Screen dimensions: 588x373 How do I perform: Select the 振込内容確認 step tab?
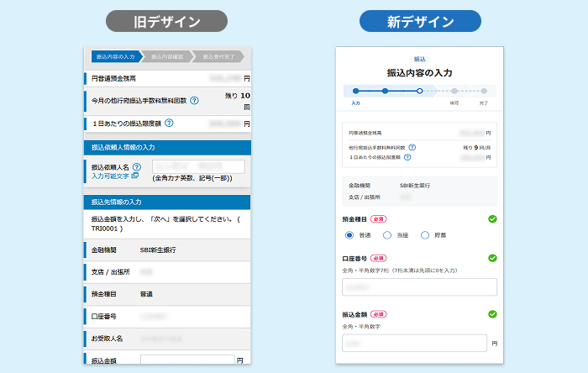coord(167,56)
